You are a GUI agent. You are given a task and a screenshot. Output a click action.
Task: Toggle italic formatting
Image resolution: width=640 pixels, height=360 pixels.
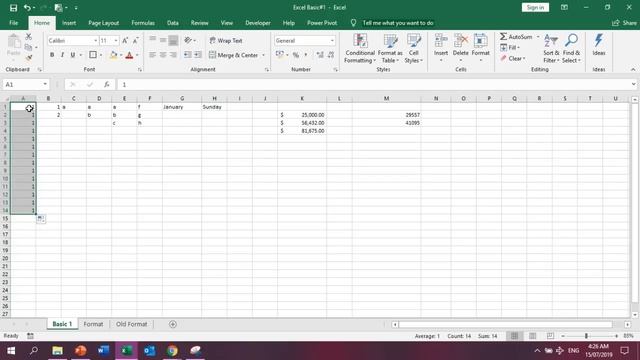[x=62, y=55]
